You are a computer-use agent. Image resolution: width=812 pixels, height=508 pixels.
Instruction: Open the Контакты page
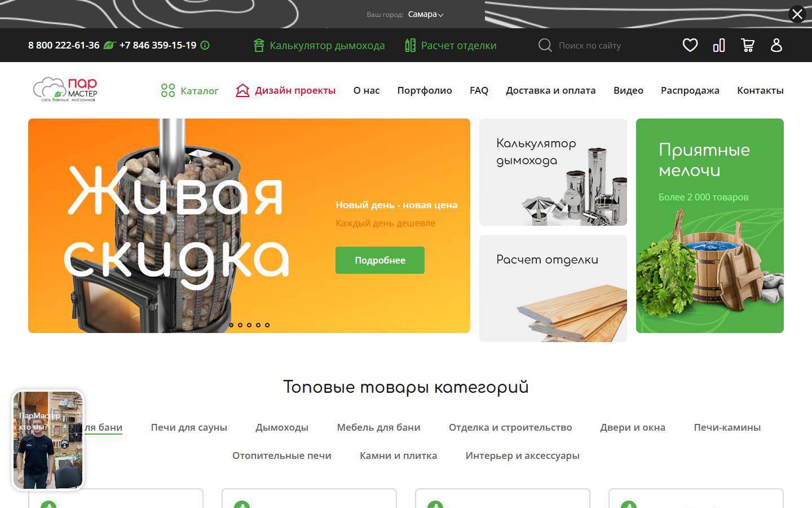tap(760, 90)
